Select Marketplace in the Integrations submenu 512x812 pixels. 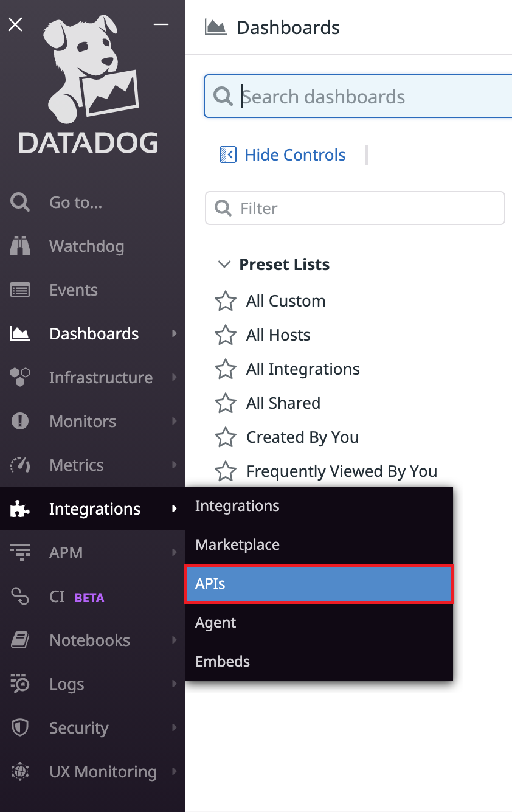(238, 545)
